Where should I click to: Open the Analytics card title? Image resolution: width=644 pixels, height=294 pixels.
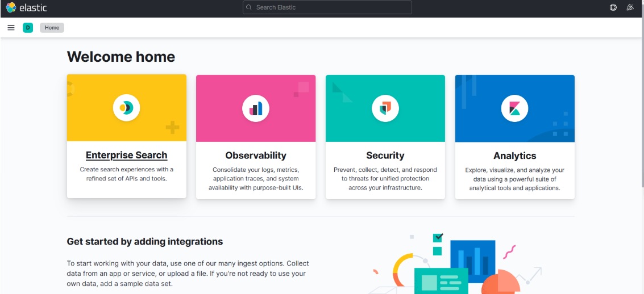point(514,156)
